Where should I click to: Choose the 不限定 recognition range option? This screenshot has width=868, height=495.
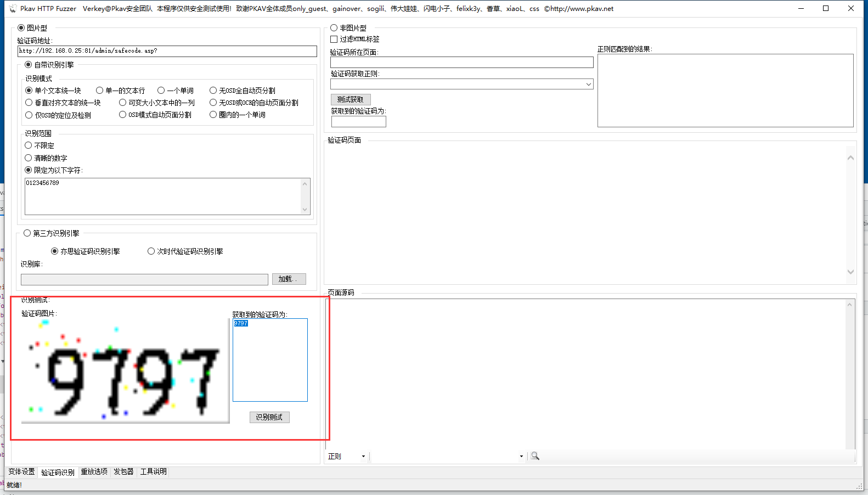pos(29,145)
